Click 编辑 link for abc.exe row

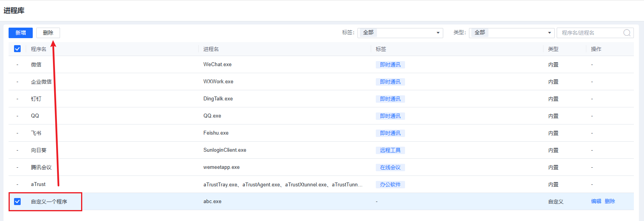pyautogui.click(x=596, y=201)
